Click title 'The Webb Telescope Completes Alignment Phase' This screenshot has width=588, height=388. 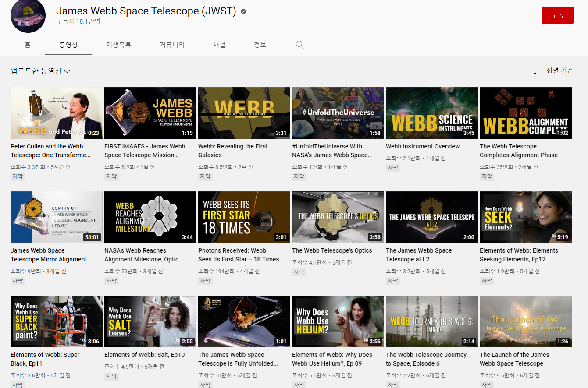pyautogui.click(x=519, y=151)
